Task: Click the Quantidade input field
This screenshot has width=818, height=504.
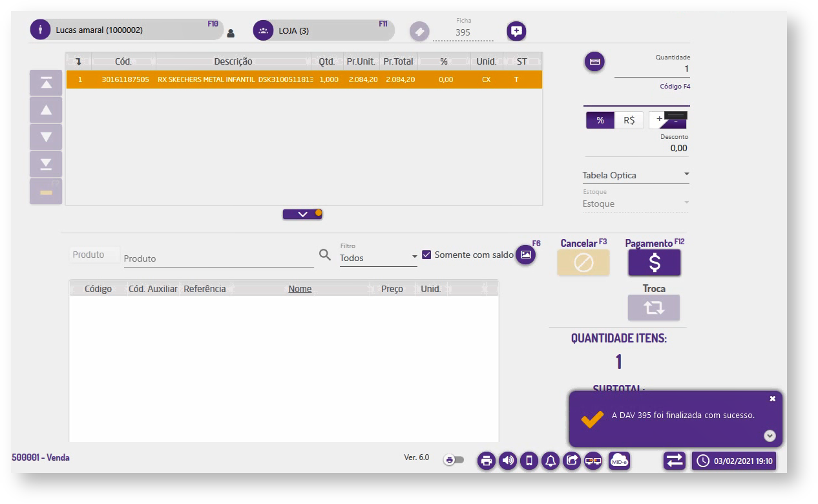Action: 652,69
